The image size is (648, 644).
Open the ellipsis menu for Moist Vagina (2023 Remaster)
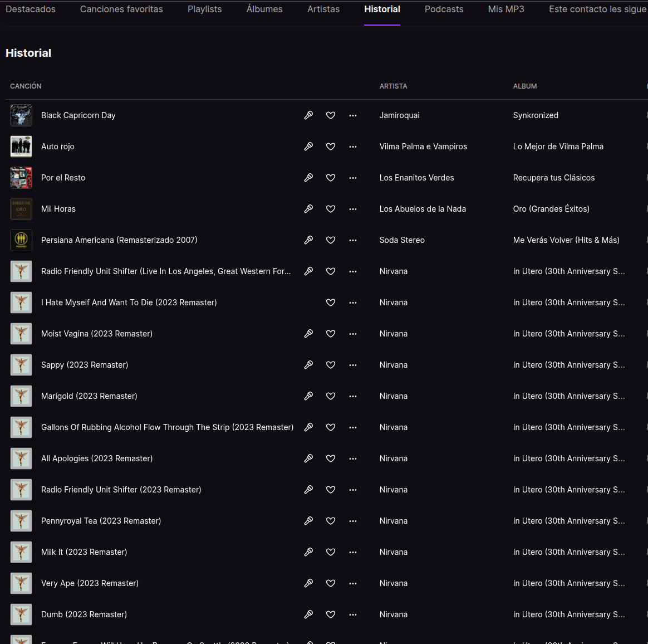[x=352, y=334]
